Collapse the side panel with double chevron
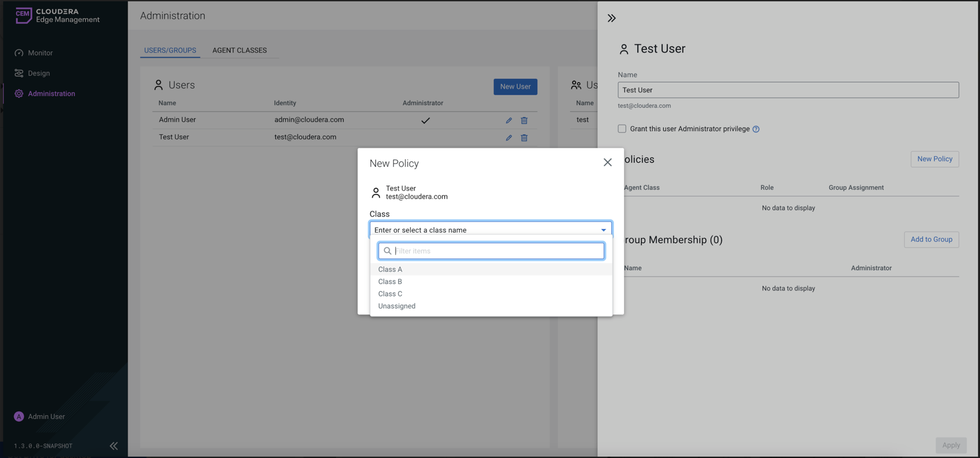This screenshot has height=458, width=980. point(611,18)
